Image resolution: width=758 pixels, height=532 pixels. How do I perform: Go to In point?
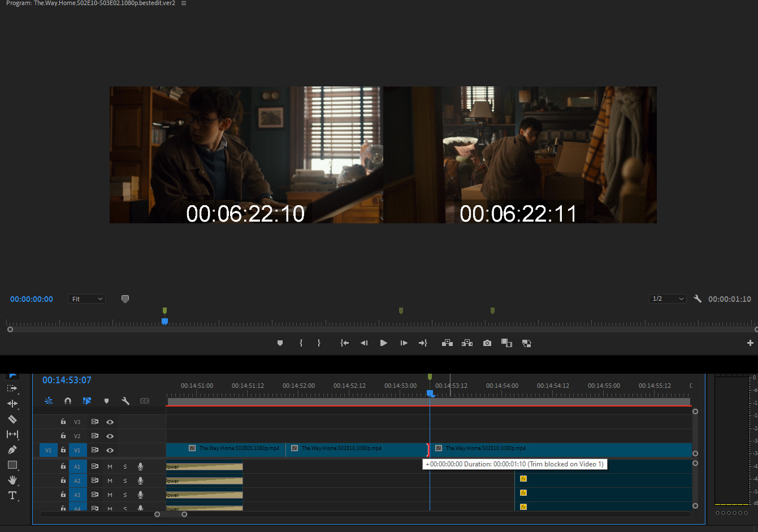coord(344,343)
